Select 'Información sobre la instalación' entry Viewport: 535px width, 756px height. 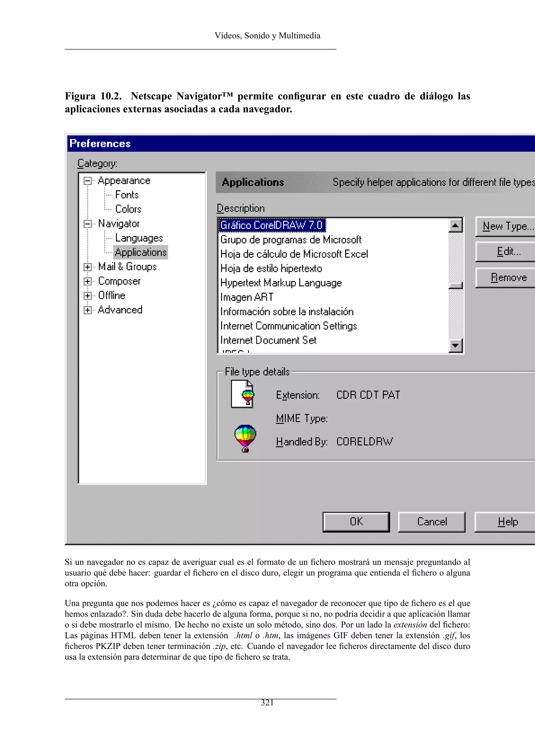pos(287,312)
